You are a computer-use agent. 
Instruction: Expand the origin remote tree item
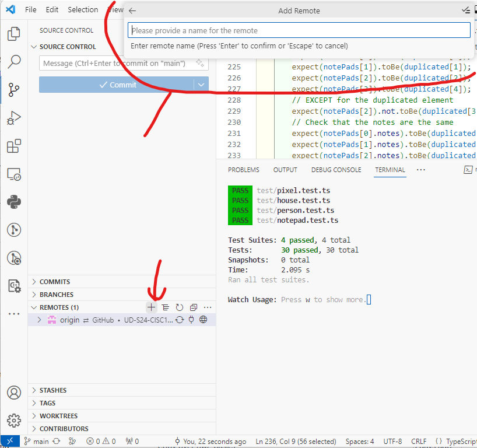(40, 320)
